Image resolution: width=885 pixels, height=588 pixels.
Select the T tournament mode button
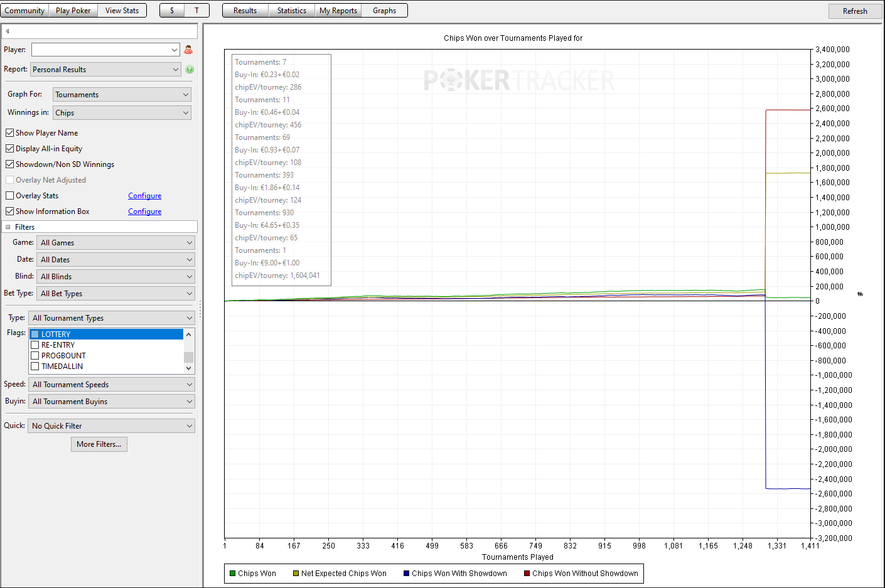coord(196,11)
